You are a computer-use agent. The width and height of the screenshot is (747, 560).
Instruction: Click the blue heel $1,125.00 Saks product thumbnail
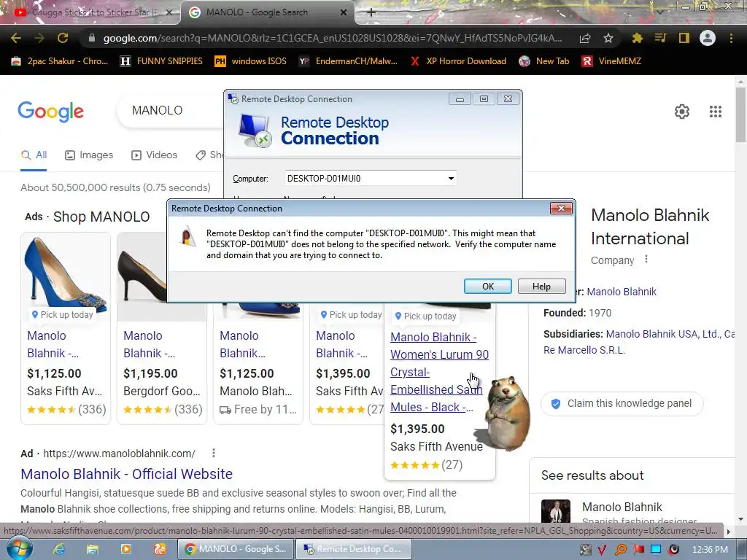pos(66,276)
